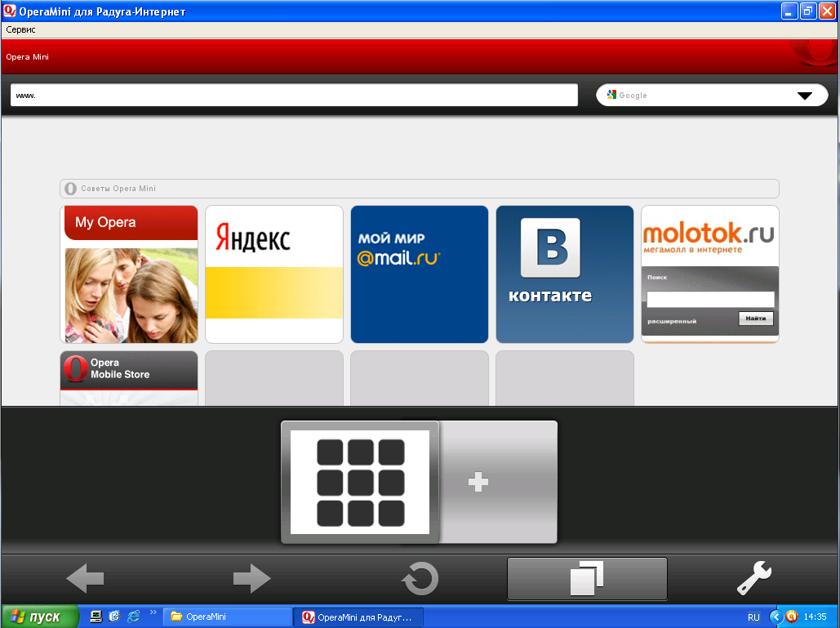Image resolution: width=840 pixels, height=628 pixels.
Task: Click the empty speed dial slot beside Opera Mobile Store
Action: click(274, 378)
